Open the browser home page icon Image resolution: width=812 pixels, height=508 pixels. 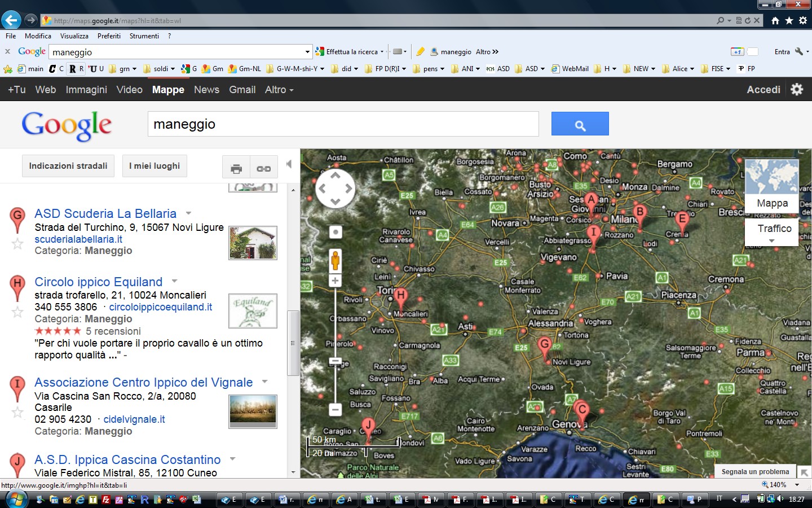click(x=775, y=20)
